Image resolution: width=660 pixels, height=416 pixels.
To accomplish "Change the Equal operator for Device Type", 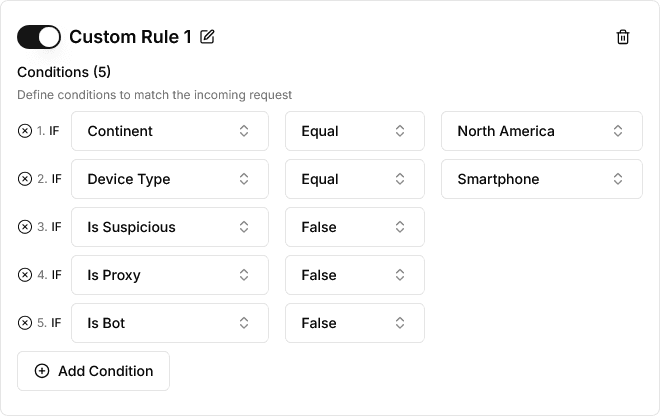I will click(x=354, y=179).
